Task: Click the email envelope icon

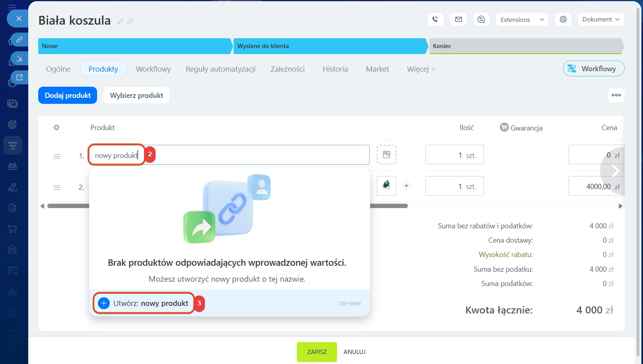Action: point(458,19)
